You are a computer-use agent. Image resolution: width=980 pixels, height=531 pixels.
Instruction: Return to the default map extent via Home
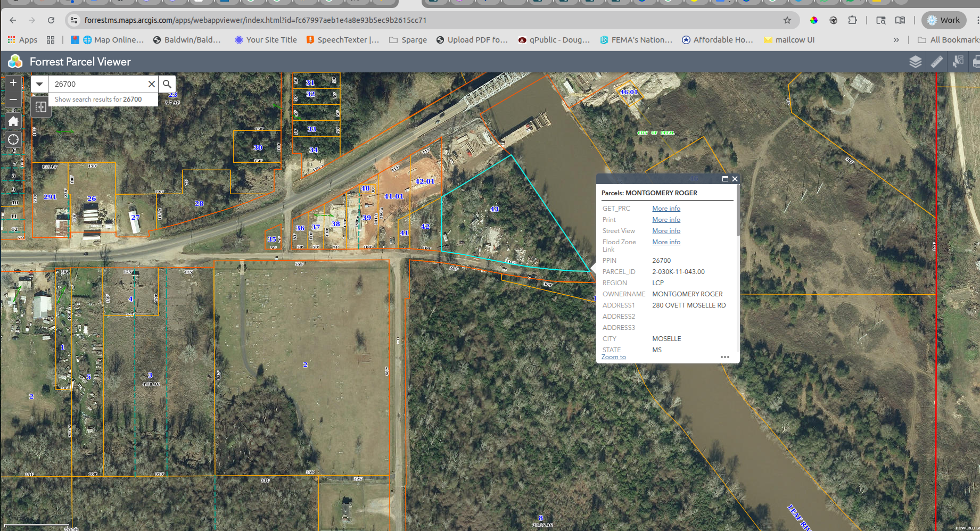tap(13, 121)
